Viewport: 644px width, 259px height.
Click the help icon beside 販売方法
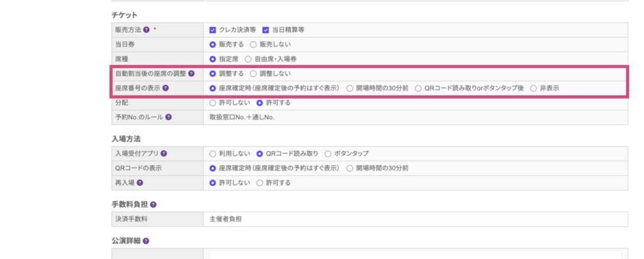tap(146, 30)
